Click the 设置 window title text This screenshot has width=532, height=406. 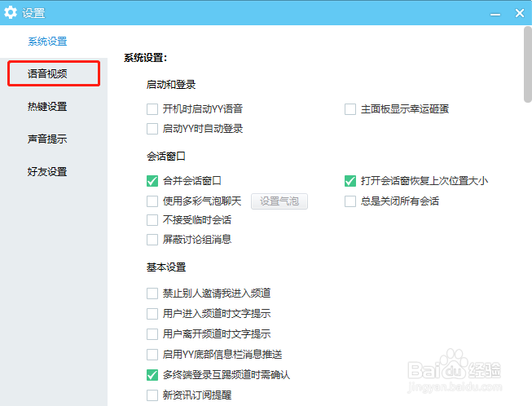point(33,13)
